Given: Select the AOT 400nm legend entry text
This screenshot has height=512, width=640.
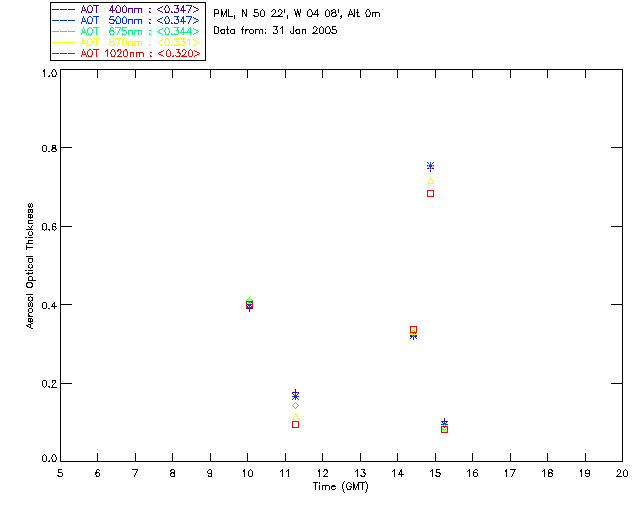Looking at the screenshot, I should coord(140,9).
